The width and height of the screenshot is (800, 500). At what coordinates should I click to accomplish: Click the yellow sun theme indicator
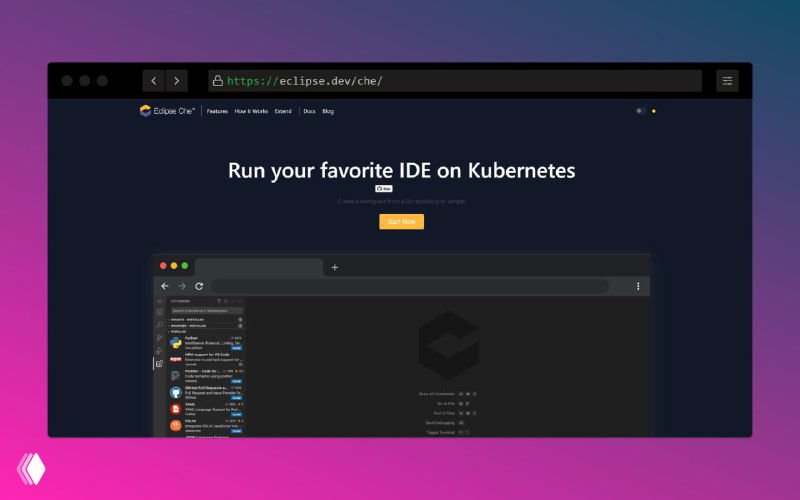pyautogui.click(x=654, y=111)
